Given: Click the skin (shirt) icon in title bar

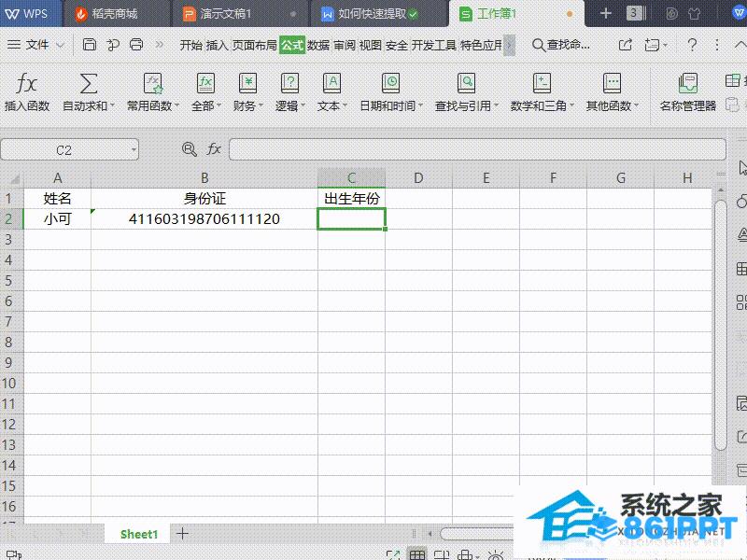Looking at the screenshot, I should tap(694, 13).
